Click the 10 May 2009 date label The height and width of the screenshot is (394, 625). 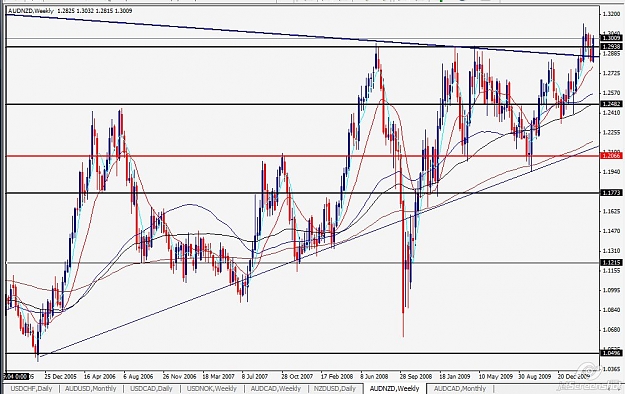click(495, 376)
